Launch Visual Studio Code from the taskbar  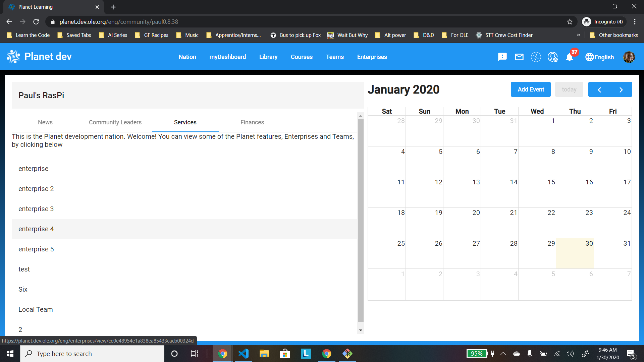(x=243, y=353)
